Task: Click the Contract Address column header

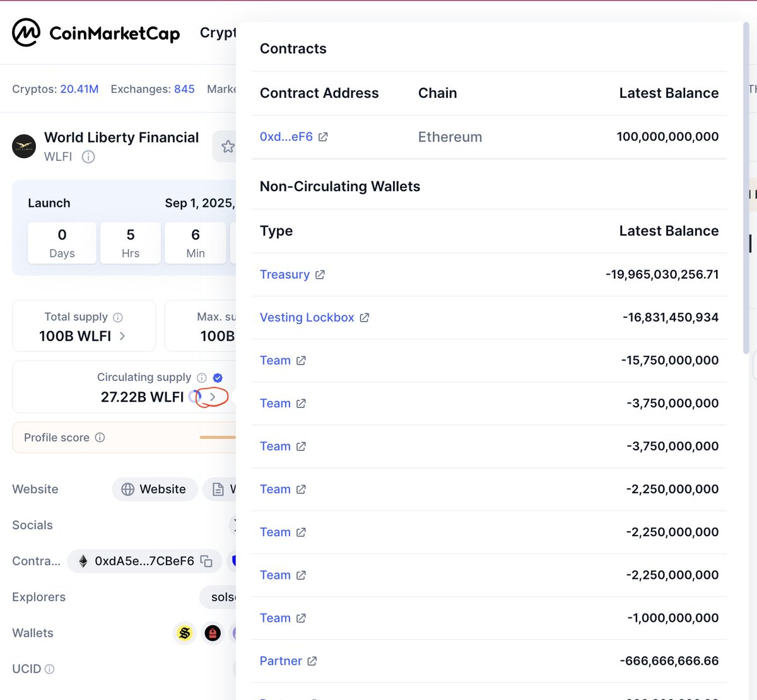Action: point(319,93)
